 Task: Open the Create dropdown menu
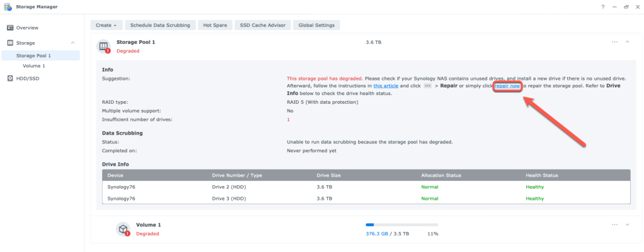pyautogui.click(x=107, y=25)
